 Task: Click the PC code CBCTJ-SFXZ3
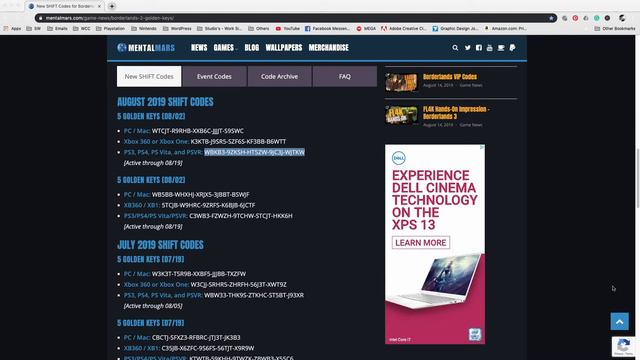[x=196, y=338]
